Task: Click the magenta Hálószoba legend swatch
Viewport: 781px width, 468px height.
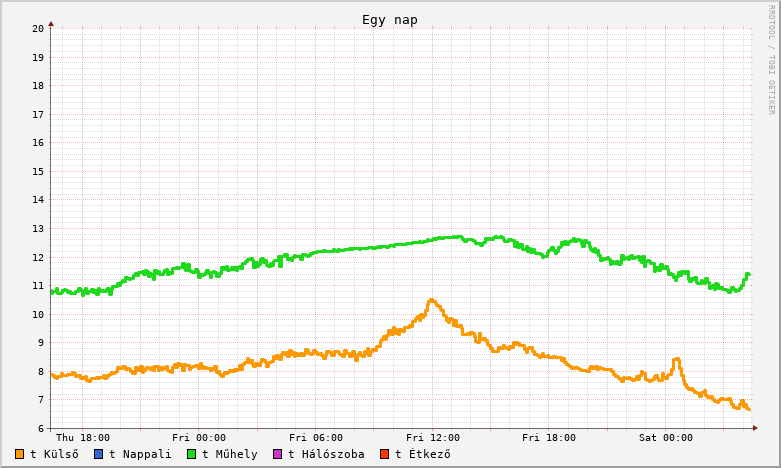Action: click(277, 454)
